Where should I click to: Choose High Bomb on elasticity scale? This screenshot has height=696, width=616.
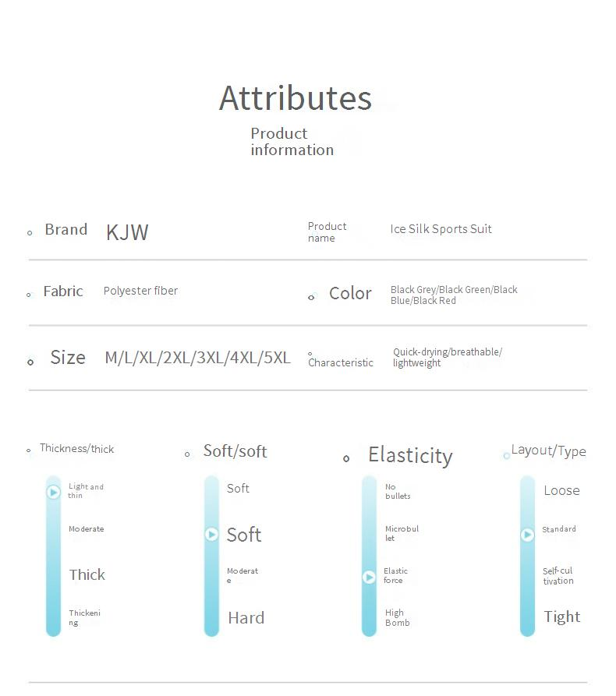point(396,618)
